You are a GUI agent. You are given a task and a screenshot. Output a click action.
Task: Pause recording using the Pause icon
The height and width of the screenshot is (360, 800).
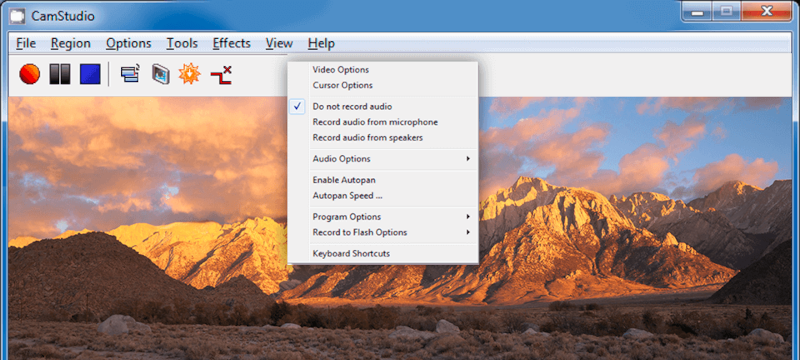[x=60, y=74]
